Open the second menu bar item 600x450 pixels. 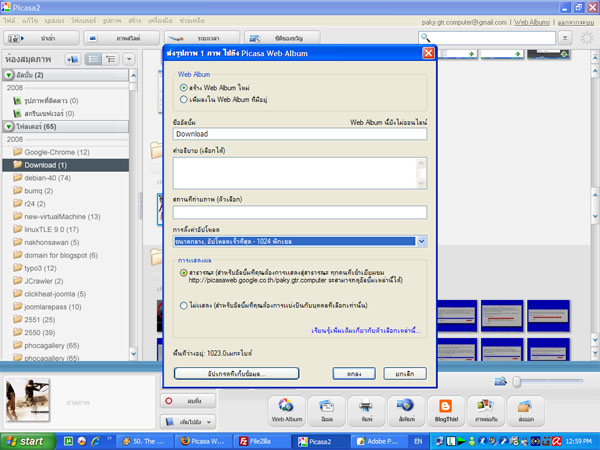[x=30, y=21]
